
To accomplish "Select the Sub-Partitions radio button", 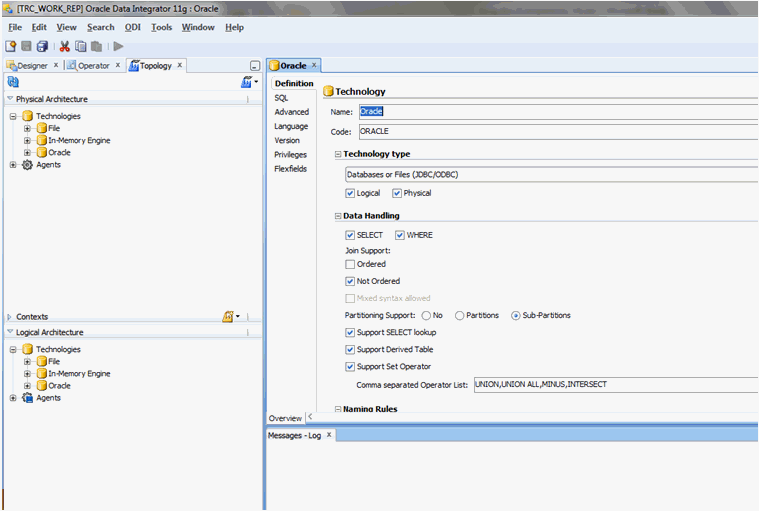I will pos(516,316).
